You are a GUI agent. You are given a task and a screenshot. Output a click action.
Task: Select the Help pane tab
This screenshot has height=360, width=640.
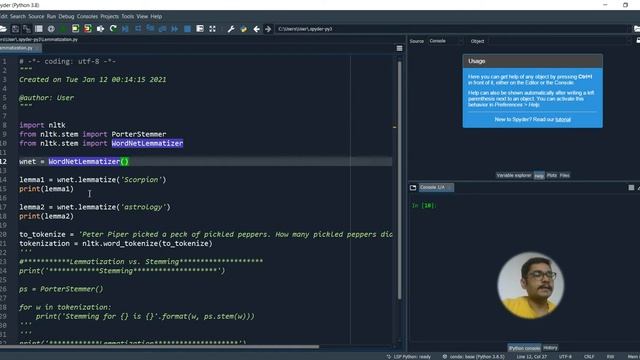[x=539, y=176]
